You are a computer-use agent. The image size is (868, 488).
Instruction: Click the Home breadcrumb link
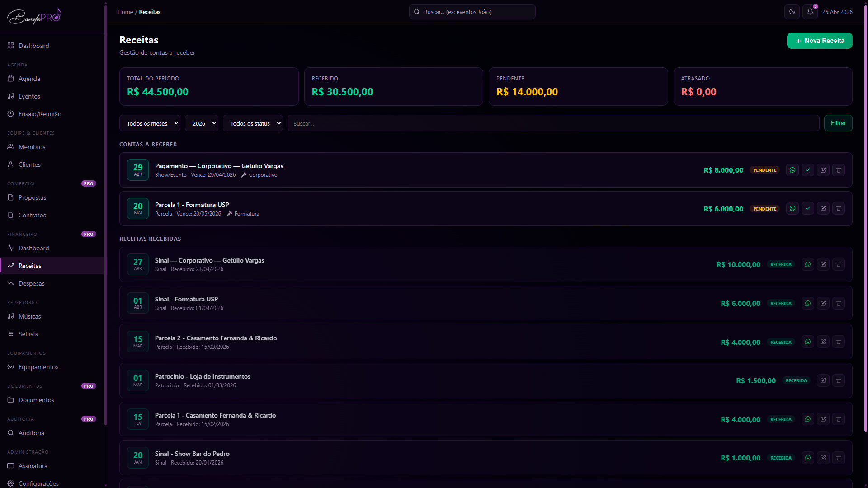pos(125,12)
